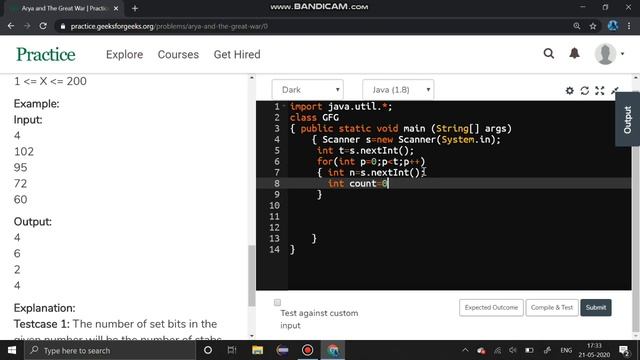
Task: Toggle editor fullscreen icon
Action: point(599,91)
